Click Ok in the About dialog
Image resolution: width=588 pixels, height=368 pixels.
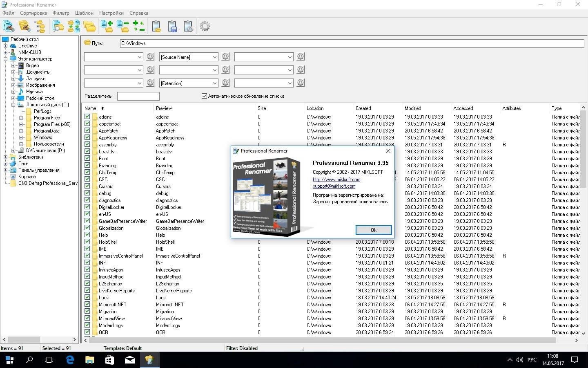pos(373,230)
